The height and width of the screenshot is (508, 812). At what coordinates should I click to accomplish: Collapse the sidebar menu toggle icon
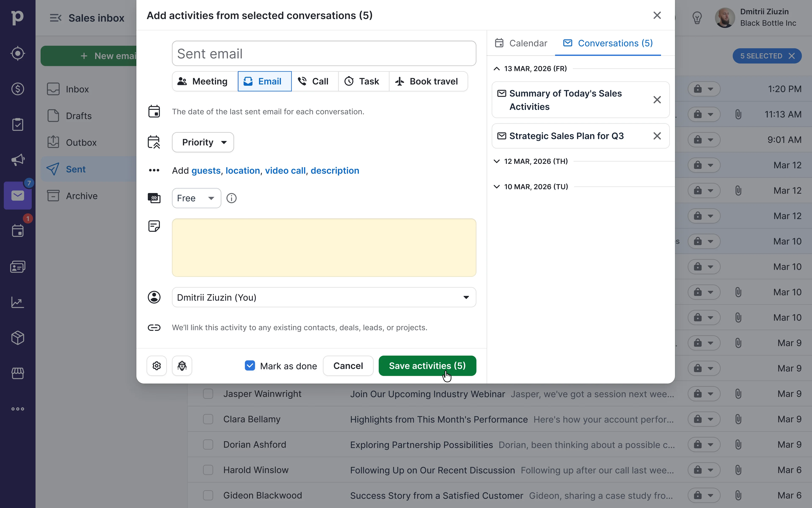55,18
